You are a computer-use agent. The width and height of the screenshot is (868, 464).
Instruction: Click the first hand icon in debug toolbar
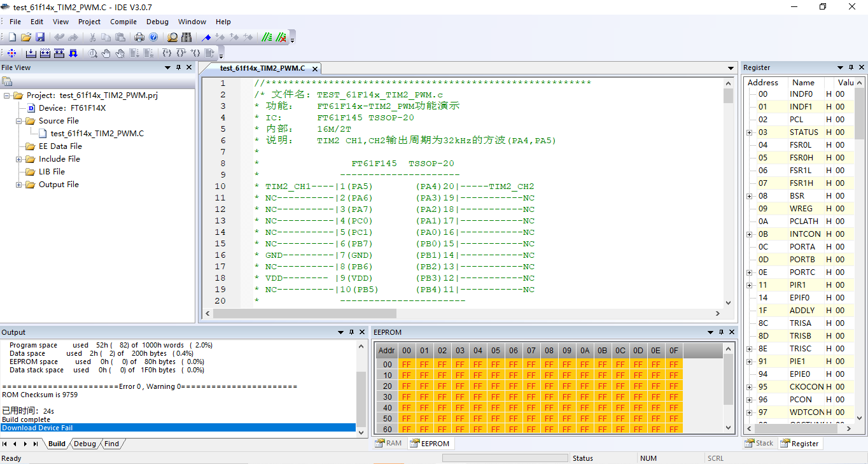[106, 53]
